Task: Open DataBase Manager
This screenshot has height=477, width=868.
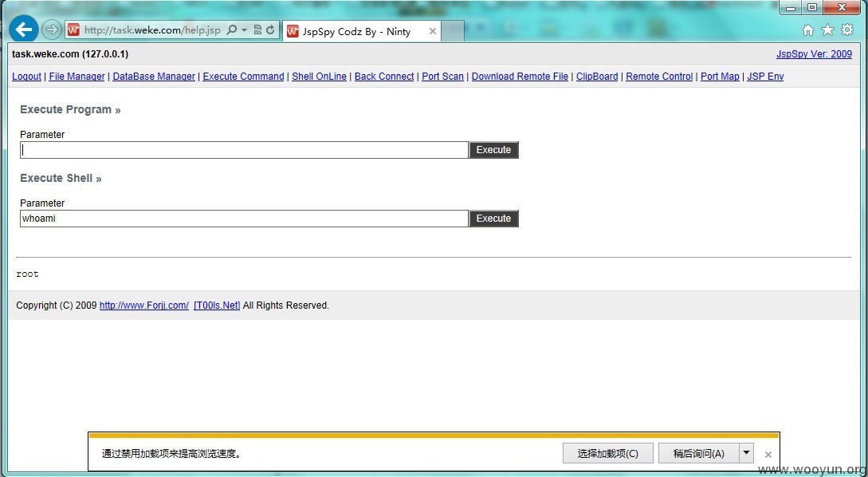Action: (154, 77)
